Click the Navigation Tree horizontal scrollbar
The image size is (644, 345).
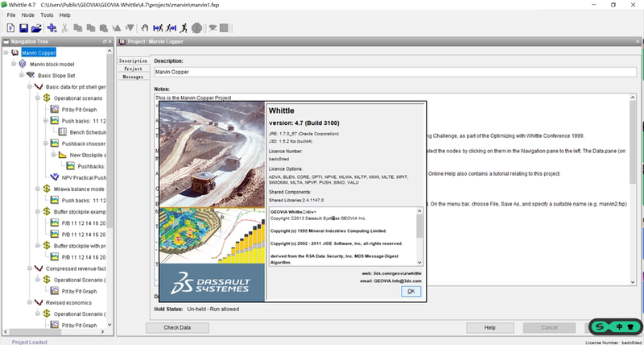pyautogui.click(x=54, y=331)
